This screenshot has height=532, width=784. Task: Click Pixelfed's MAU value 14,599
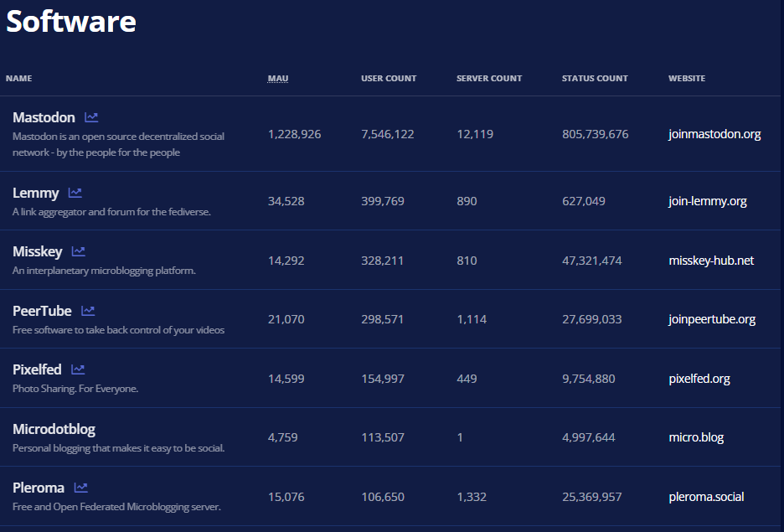click(286, 379)
